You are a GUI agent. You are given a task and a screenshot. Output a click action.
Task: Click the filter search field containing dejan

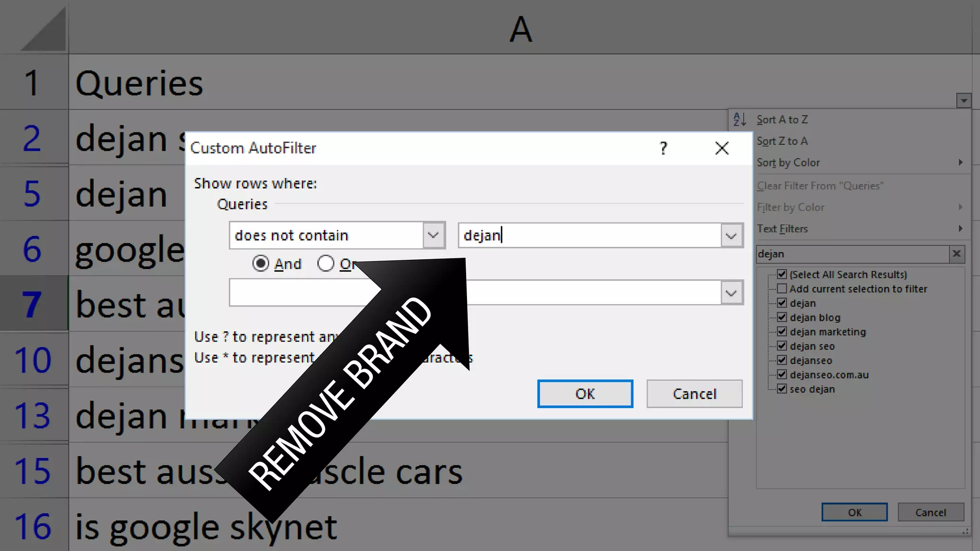(852, 254)
